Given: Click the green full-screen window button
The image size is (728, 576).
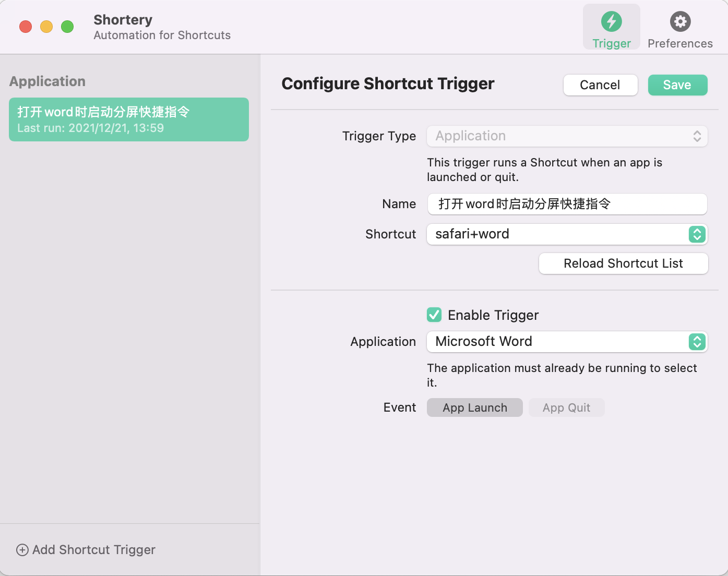Looking at the screenshot, I should point(67,27).
